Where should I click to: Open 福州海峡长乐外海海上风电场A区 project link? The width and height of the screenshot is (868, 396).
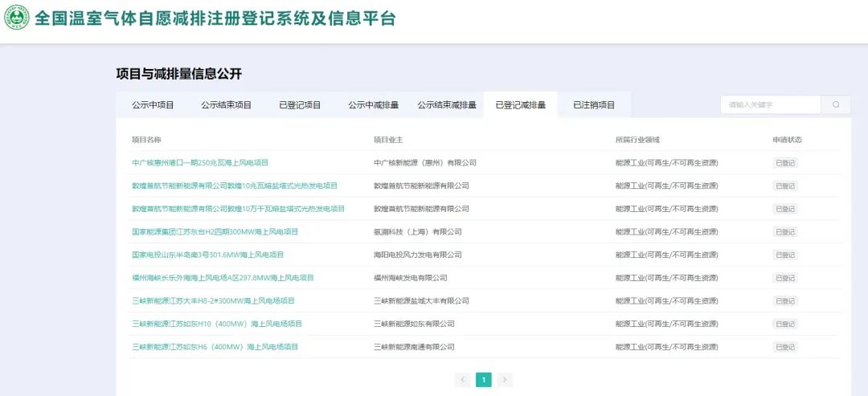tap(223, 278)
